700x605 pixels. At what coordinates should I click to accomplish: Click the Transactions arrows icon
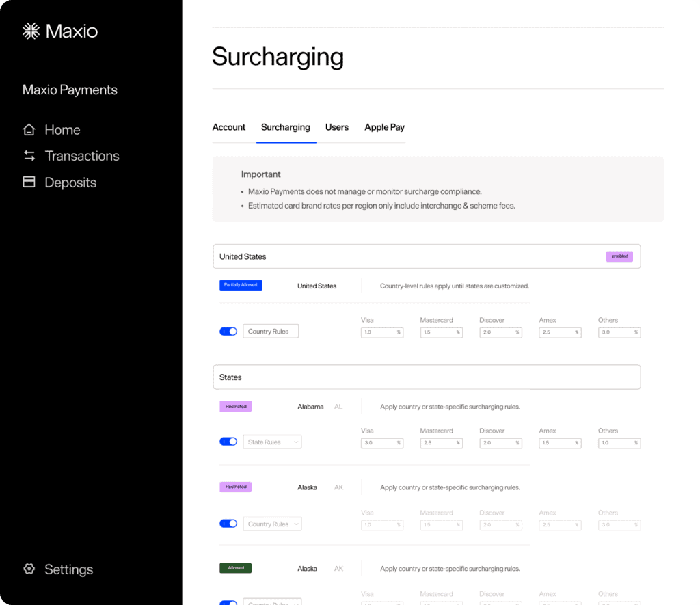click(x=29, y=155)
